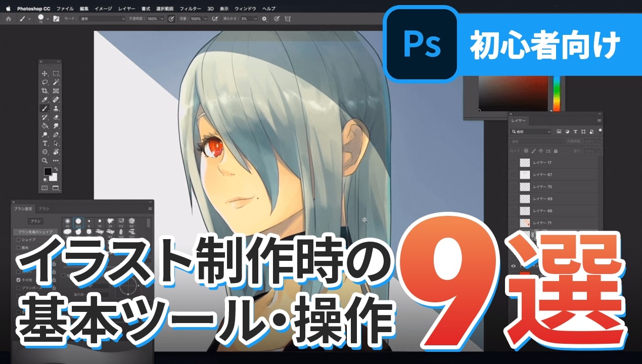
Task: Toggle visibility of レイヤー 70
Action: tap(514, 187)
